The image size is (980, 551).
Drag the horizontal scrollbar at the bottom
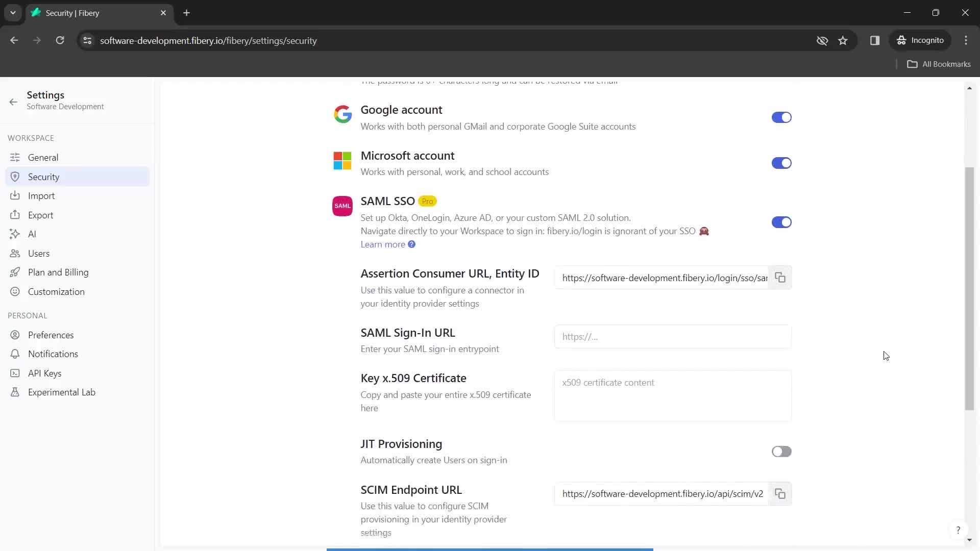pyautogui.click(x=489, y=549)
